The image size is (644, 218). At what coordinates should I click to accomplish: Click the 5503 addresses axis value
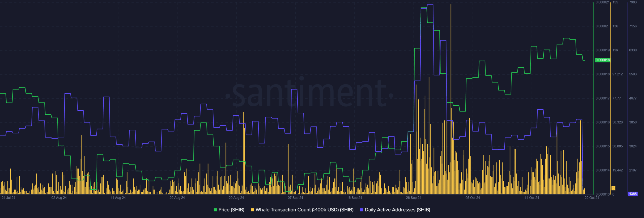coord(633,74)
